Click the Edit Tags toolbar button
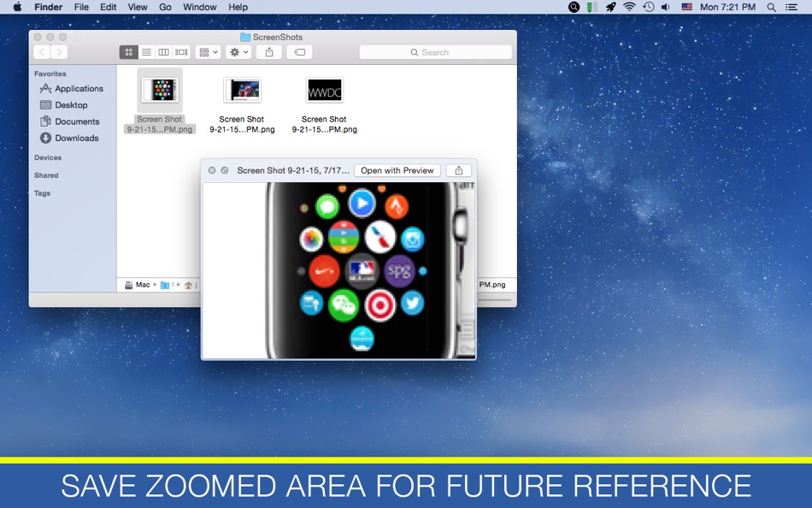 pos(299,52)
